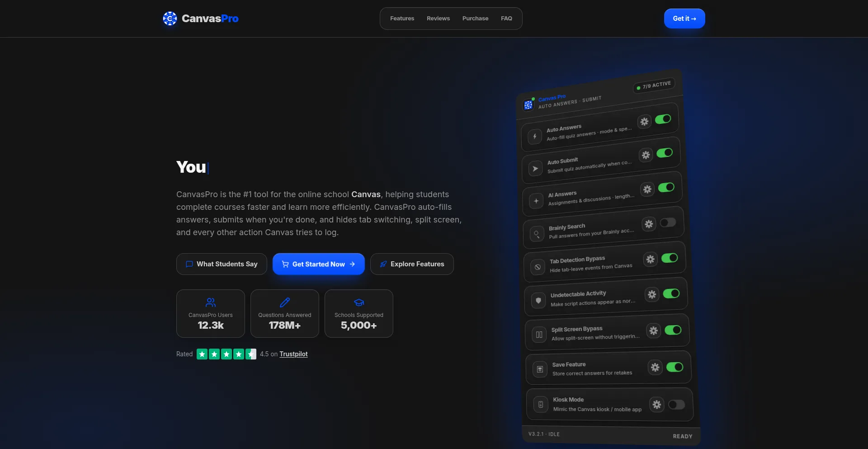This screenshot has height=449, width=868.
Task: Click the Get Started Now button
Action: pyautogui.click(x=319, y=264)
